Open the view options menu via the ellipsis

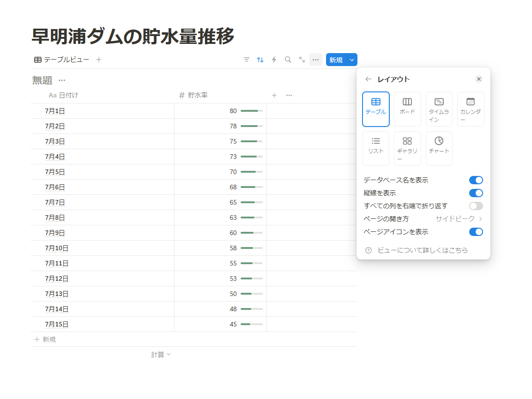click(x=315, y=60)
